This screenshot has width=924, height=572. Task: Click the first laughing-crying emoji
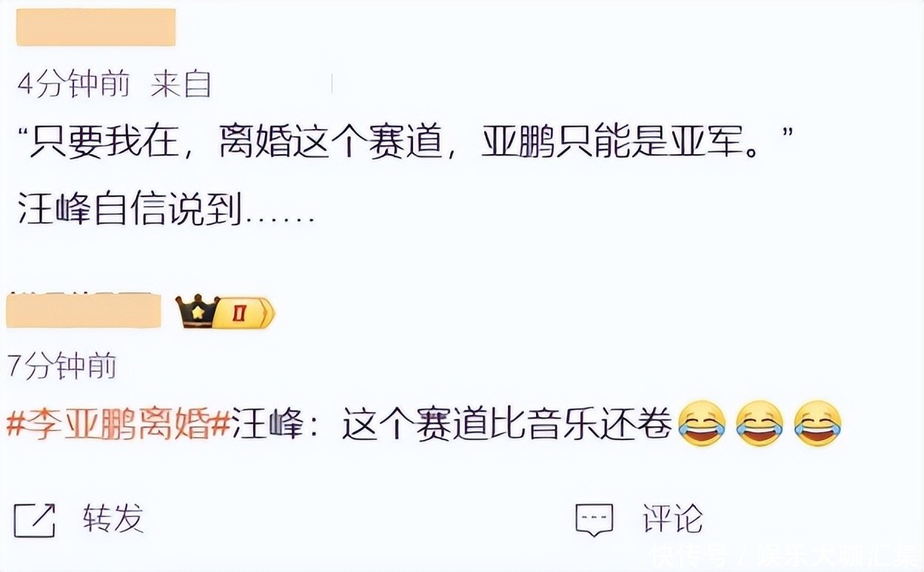coord(701,424)
